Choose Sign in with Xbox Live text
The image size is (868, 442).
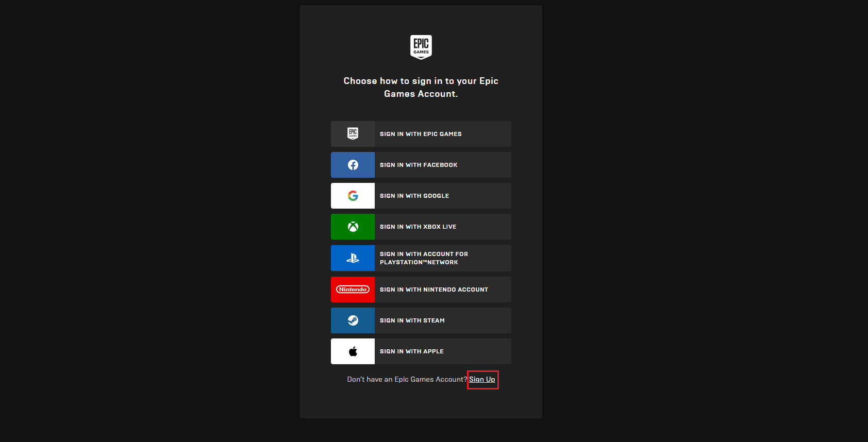(418, 227)
